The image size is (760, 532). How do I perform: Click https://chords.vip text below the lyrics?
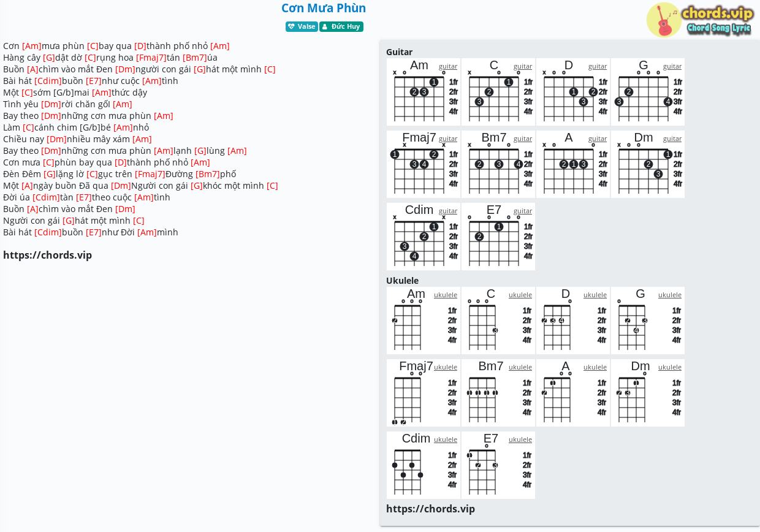click(48, 255)
